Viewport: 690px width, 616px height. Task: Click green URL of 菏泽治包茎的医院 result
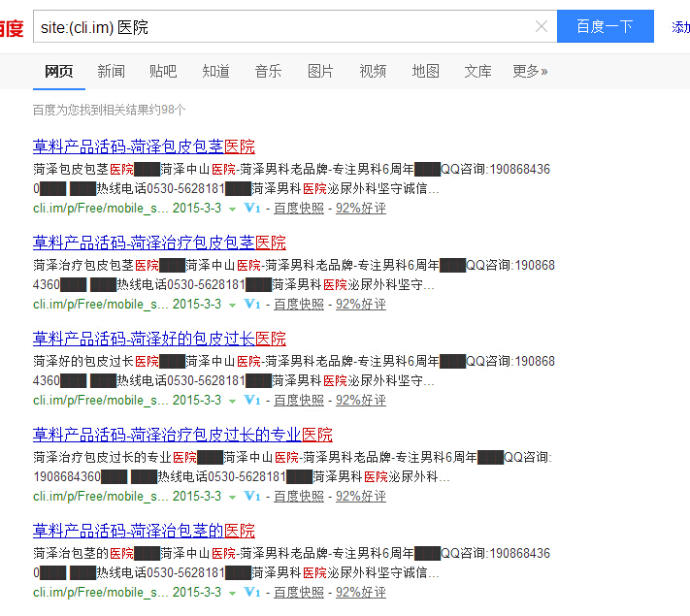[x=101, y=592]
